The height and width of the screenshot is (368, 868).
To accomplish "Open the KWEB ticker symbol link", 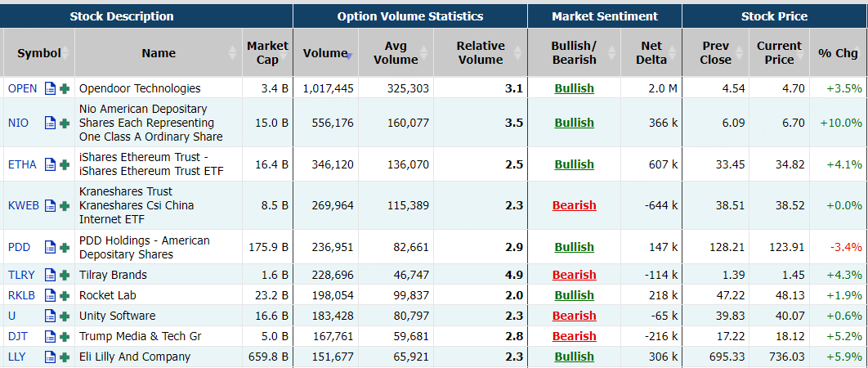I will tap(24, 205).
